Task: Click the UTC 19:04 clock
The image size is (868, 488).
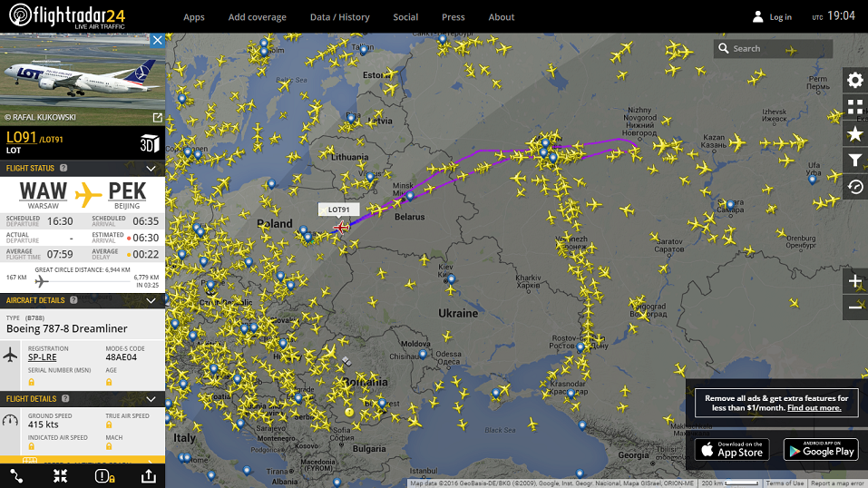Action: click(x=834, y=16)
